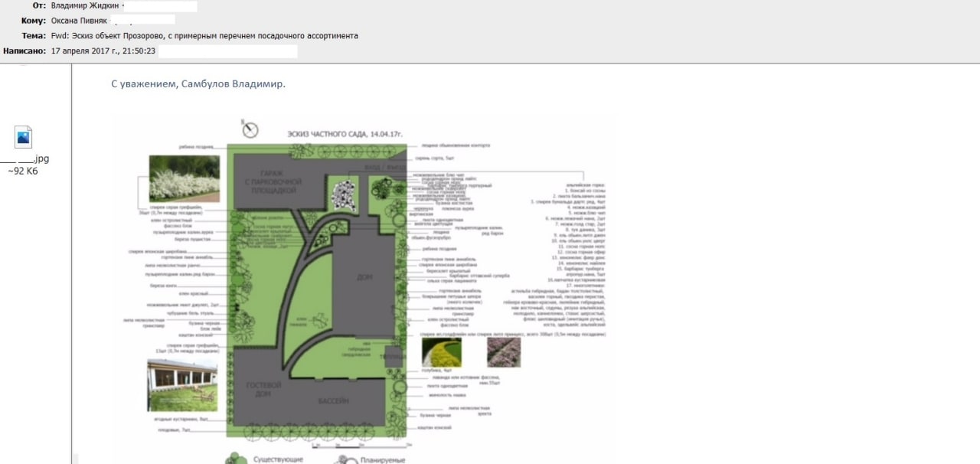This screenshot has height=464, width=980.
Task: Click sender name Владимир Жидкин
Action: (84, 5)
